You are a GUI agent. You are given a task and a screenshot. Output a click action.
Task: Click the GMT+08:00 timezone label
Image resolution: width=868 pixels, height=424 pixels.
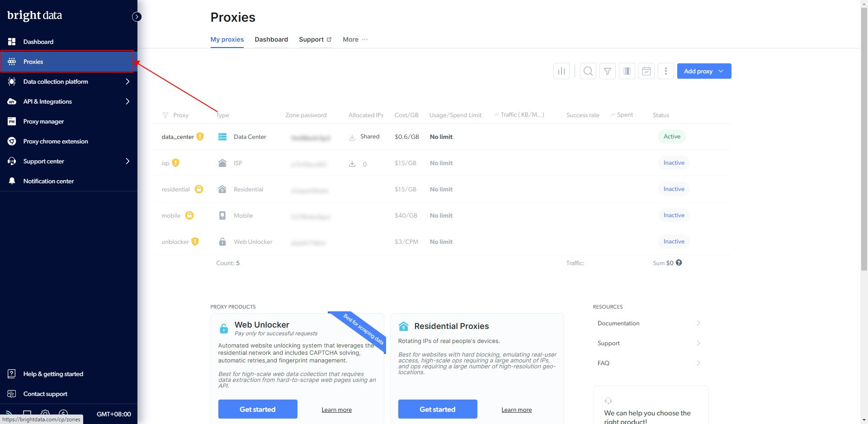pyautogui.click(x=114, y=414)
